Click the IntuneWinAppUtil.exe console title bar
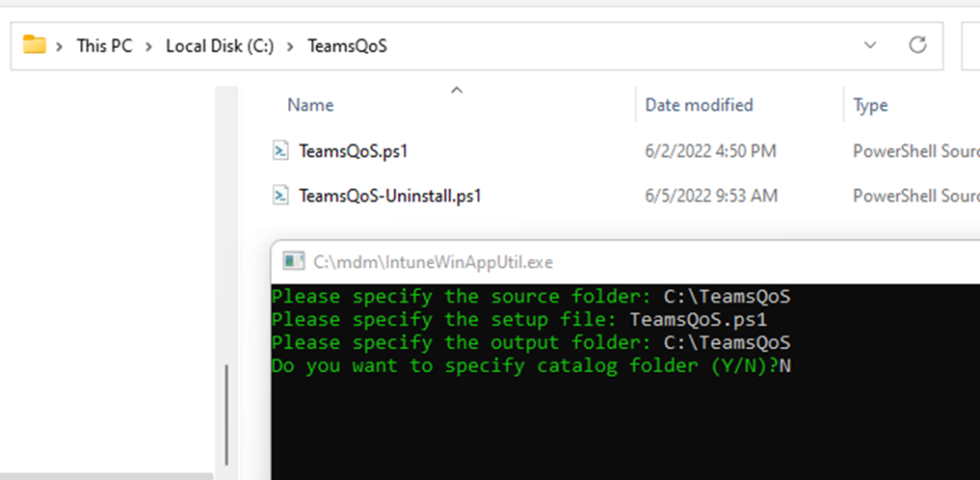Viewport: 980px width, 480px height. (x=574, y=262)
